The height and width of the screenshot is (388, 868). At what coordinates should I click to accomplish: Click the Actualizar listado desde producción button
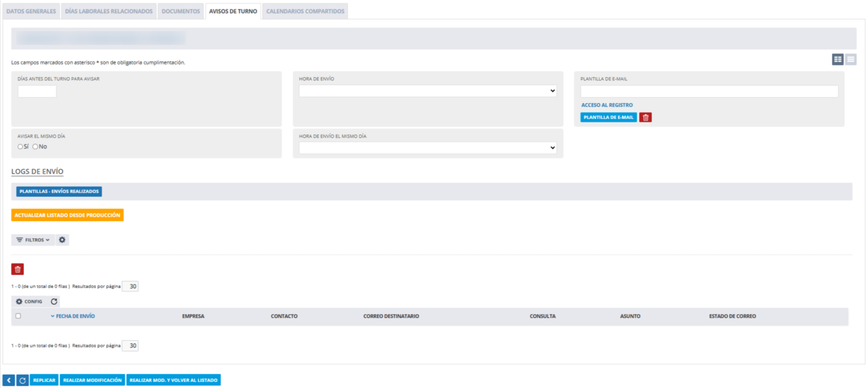[x=68, y=215]
